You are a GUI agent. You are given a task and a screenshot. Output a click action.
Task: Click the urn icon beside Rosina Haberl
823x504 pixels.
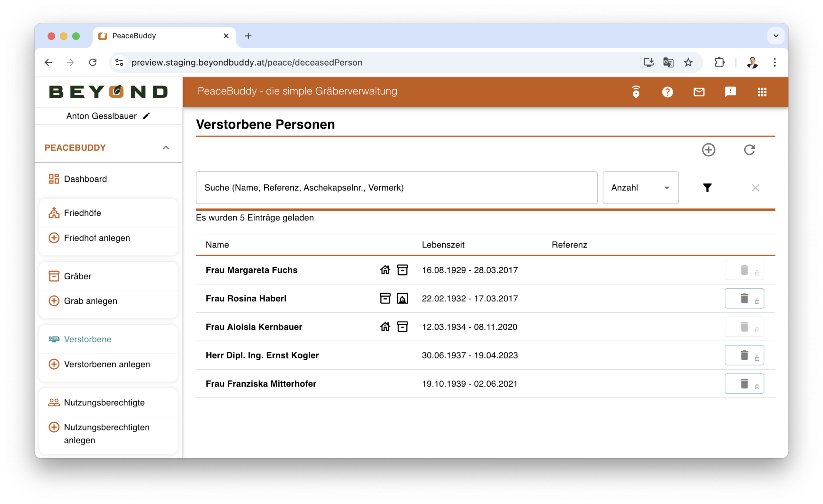click(402, 298)
